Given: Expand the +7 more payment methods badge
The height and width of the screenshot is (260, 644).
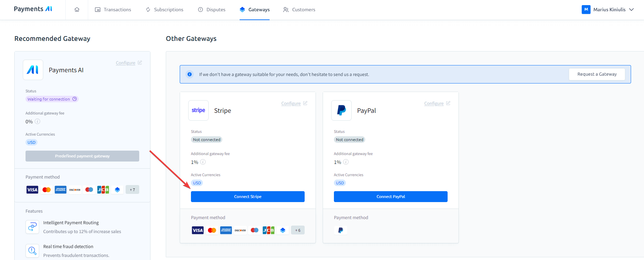Looking at the screenshot, I should pyautogui.click(x=132, y=190).
